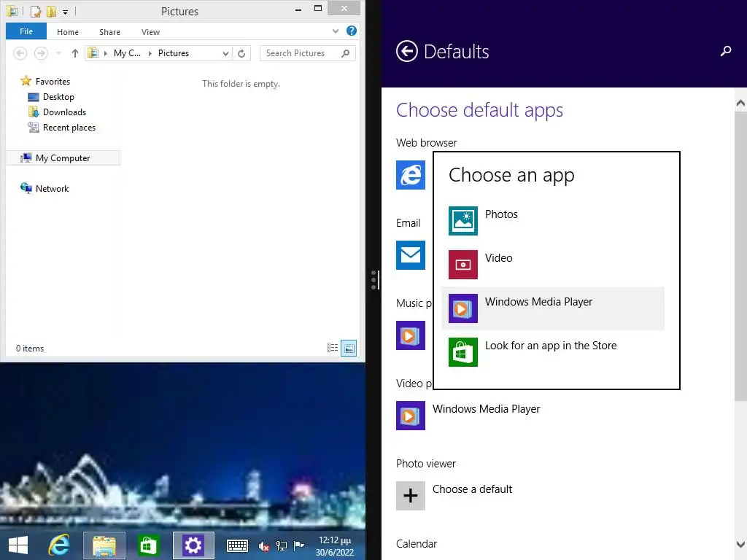Open Explorer help question mark icon
The image size is (747, 560).
point(352,31)
